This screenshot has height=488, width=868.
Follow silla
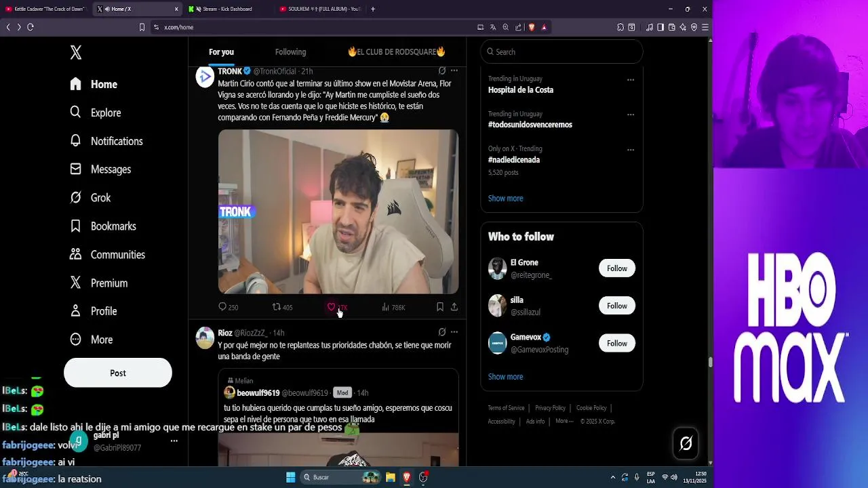pos(617,306)
